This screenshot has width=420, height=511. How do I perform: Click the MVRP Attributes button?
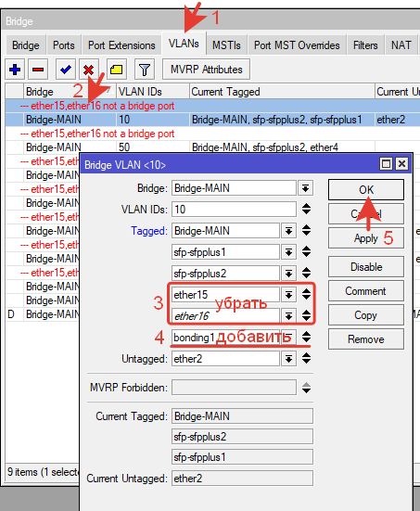(206, 69)
